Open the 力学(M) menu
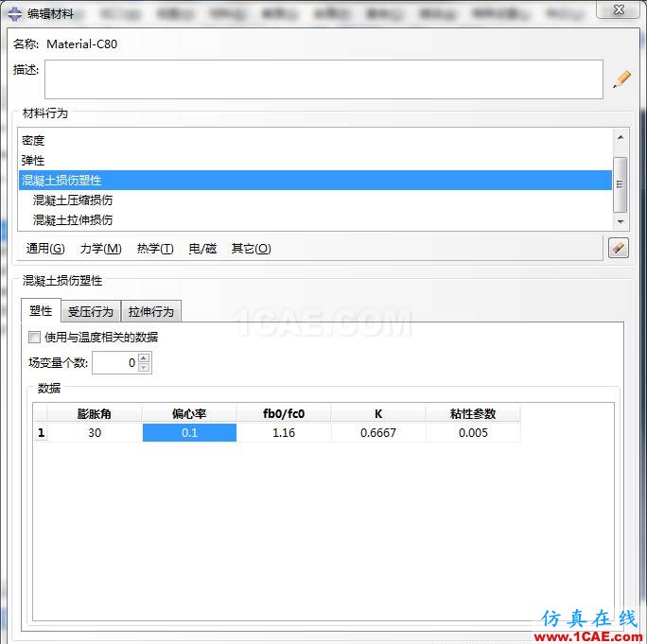The width and height of the screenshot is (647, 644). (x=100, y=249)
